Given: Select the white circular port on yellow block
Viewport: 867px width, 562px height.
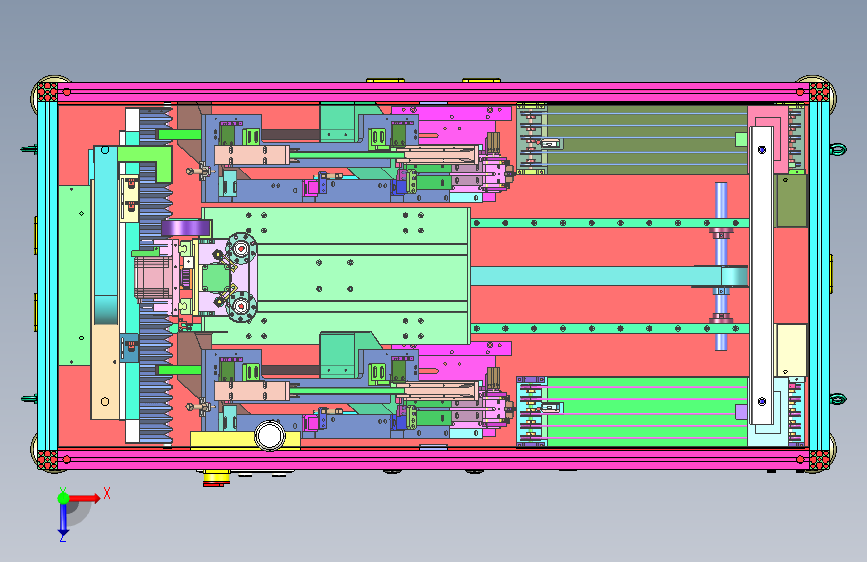Looking at the screenshot, I should (270, 435).
